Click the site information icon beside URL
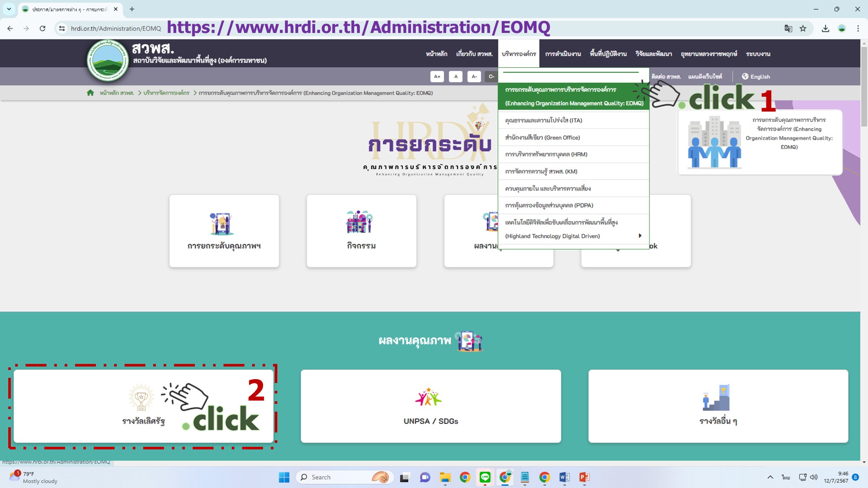Screen dimensions: 868x488 pos(62,29)
